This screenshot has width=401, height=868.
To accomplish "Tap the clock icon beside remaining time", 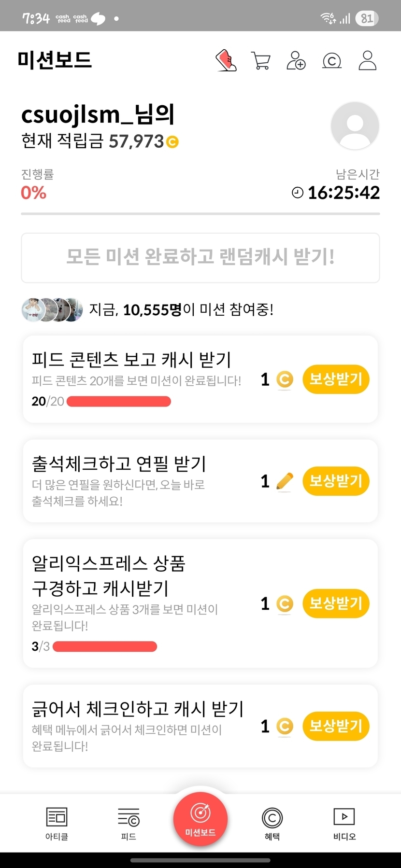I will [298, 193].
